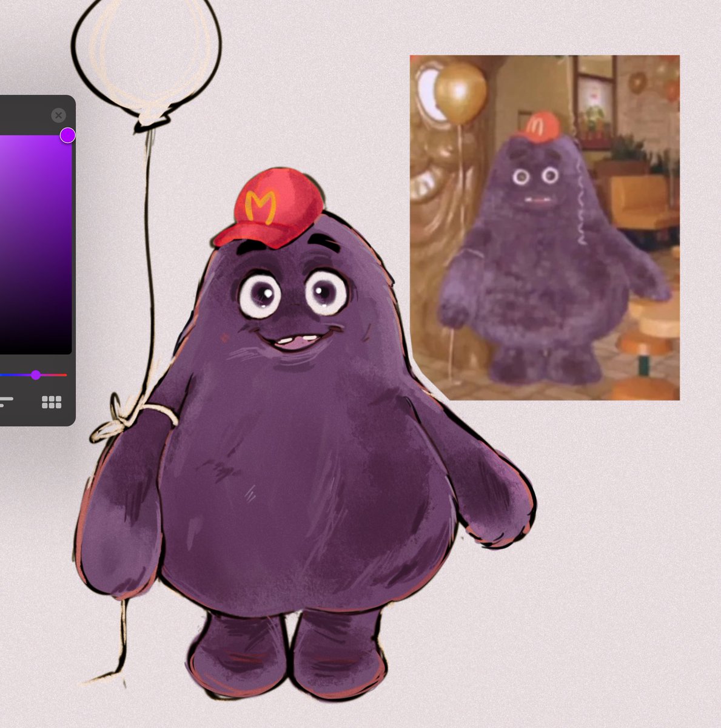
Task: Close the color picker panel
Action: click(x=58, y=115)
